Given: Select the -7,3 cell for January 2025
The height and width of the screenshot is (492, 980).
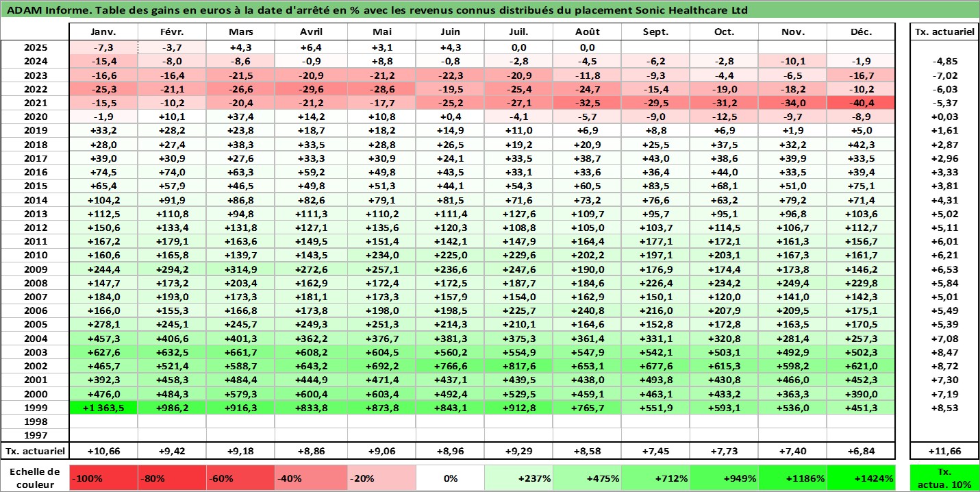Looking at the screenshot, I should pyautogui.click(x=104, y=48).
